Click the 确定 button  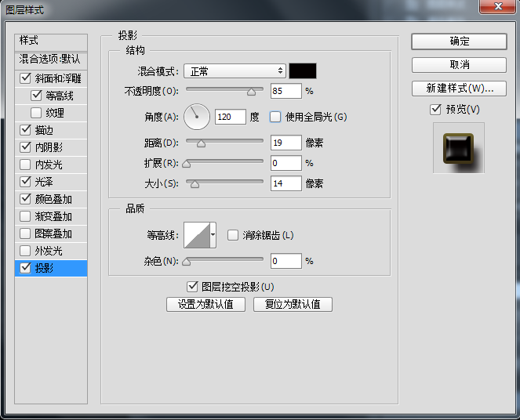pyautogui.click(x=459, y=42)
